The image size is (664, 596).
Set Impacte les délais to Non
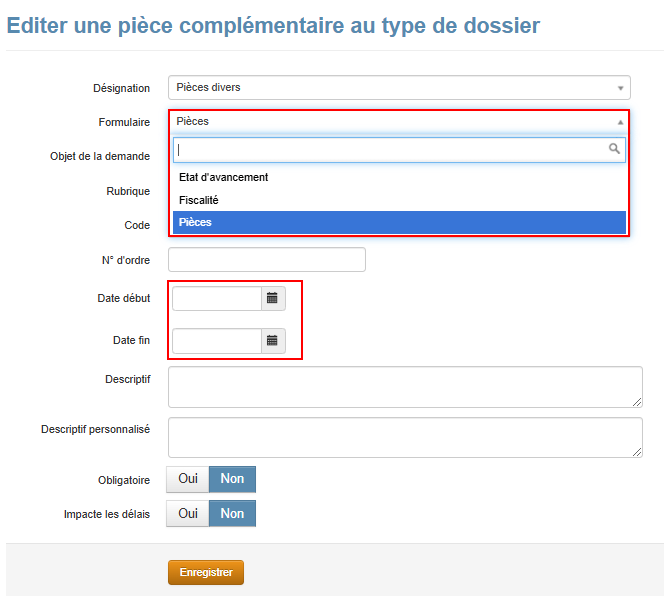(x=232, y=513)
